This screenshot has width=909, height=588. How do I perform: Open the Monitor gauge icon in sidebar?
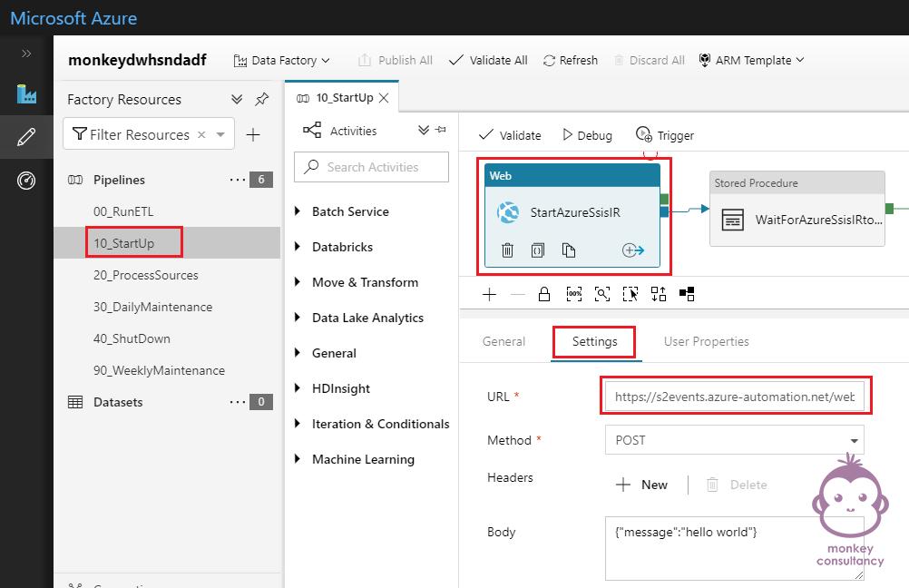pos(26,181)
